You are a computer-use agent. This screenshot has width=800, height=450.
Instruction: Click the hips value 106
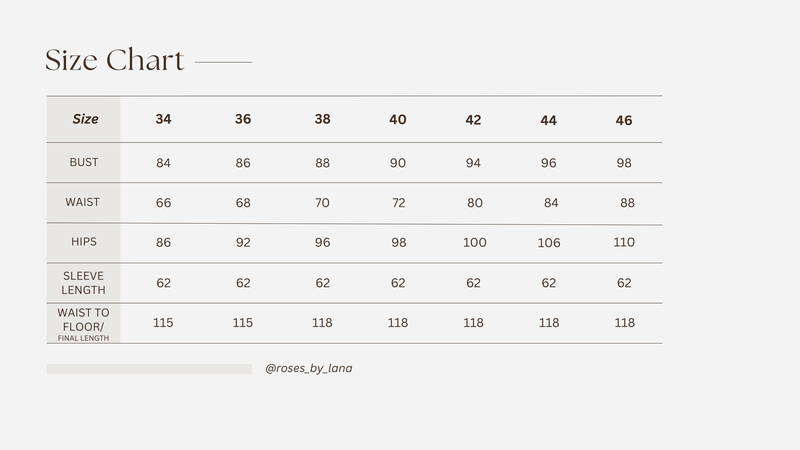coord(549,243)
